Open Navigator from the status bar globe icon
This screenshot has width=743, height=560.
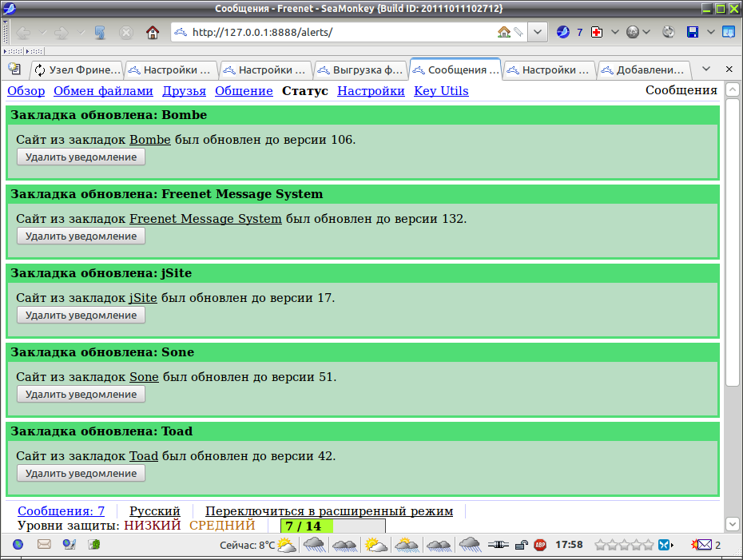[18, 544]
